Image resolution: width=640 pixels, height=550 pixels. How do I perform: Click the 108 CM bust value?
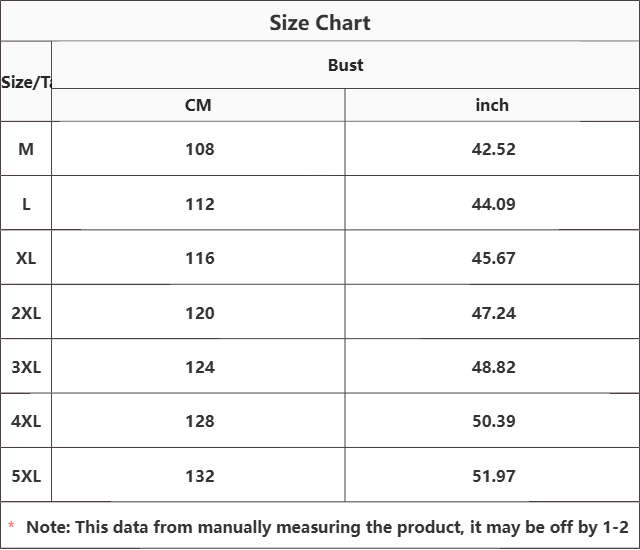click(x=199, y=149)
